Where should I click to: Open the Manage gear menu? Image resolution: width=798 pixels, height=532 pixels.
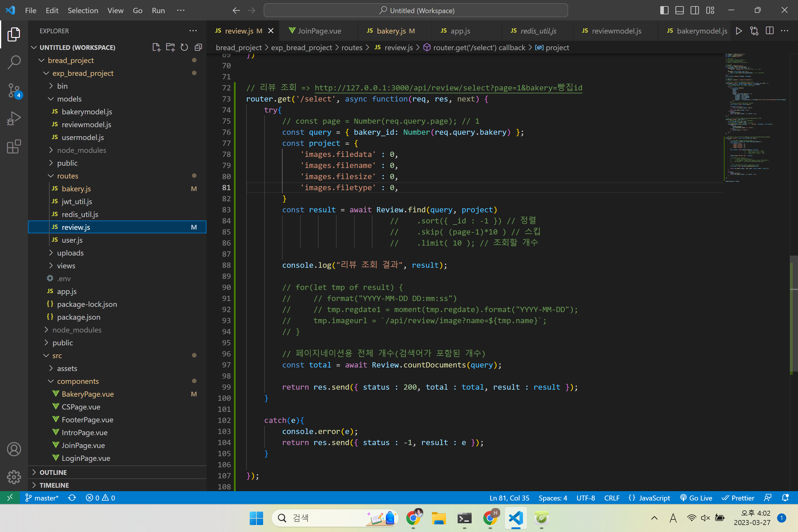14,477
